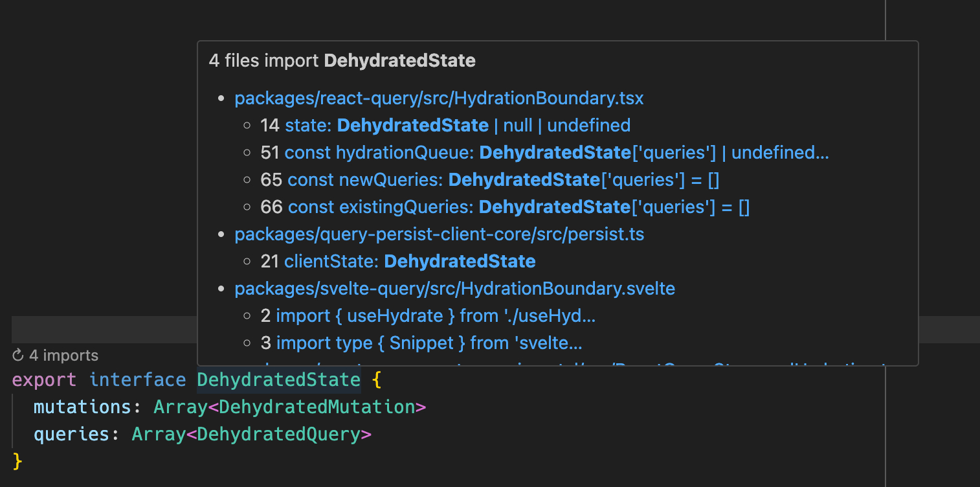This screenshot has width=980, height=487.
Task: Open packages/react-query/src/HydrationBoundary.tsx link
Action: click(x=439, y=98)
